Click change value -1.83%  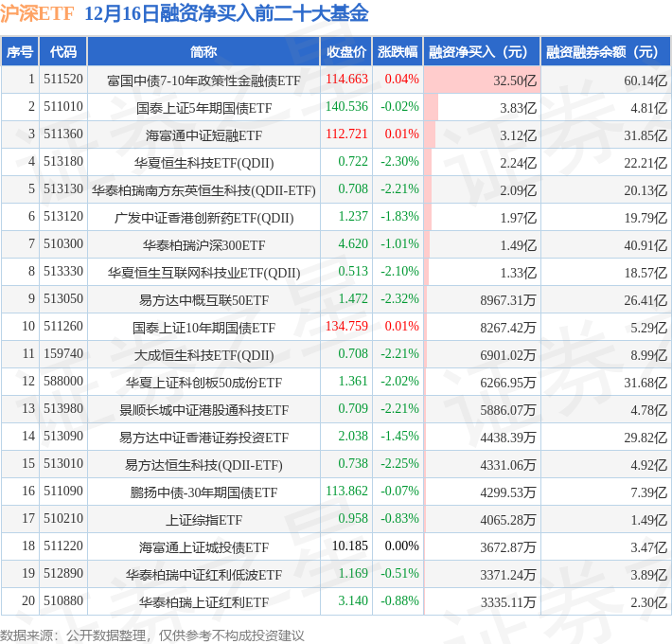click(x=399, y=217)
